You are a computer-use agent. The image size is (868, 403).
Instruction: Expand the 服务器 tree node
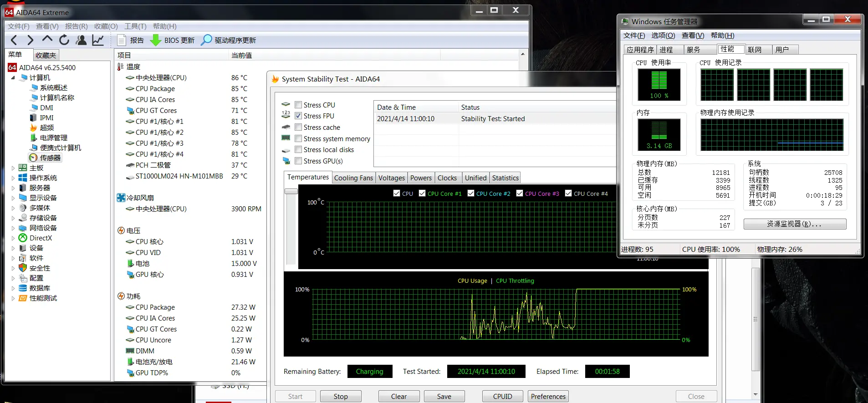coord(13,188)
